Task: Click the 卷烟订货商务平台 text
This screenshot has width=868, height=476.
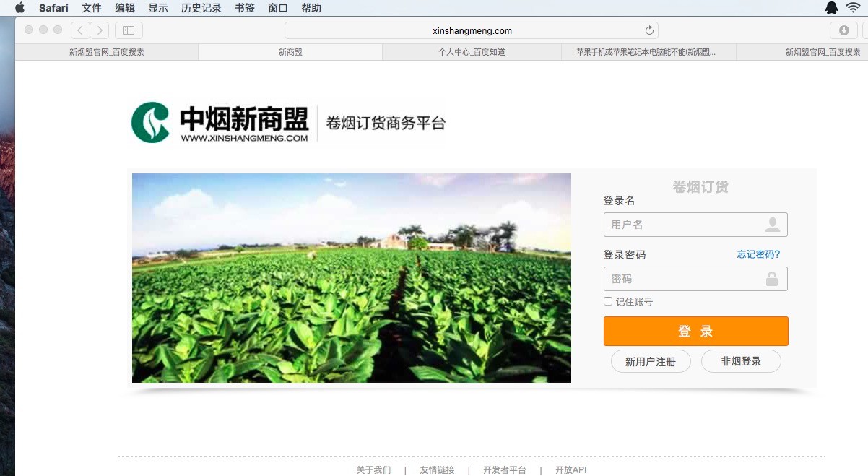Action: [x=386, y=123]
